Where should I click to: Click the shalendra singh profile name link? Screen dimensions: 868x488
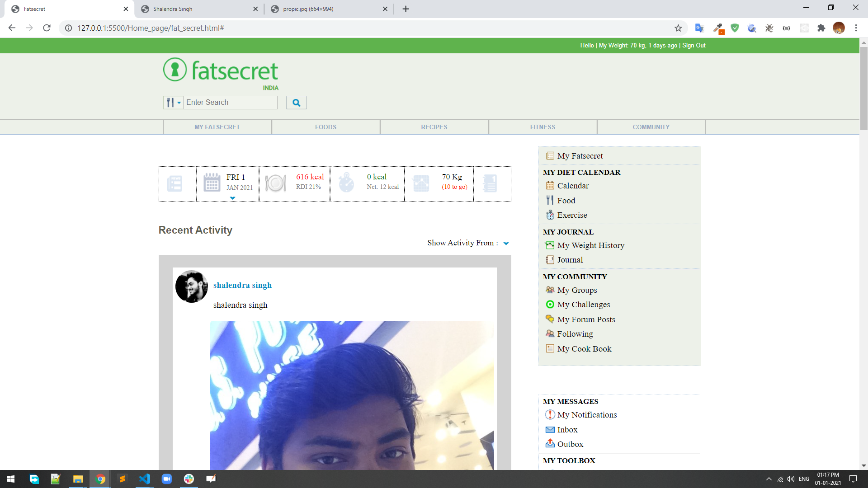(242, 285)
